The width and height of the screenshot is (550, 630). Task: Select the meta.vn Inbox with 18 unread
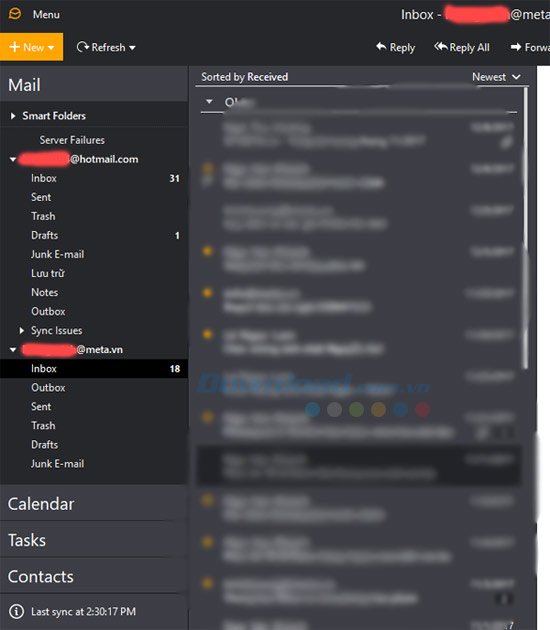pyautogui.click(x=94, y=368)
